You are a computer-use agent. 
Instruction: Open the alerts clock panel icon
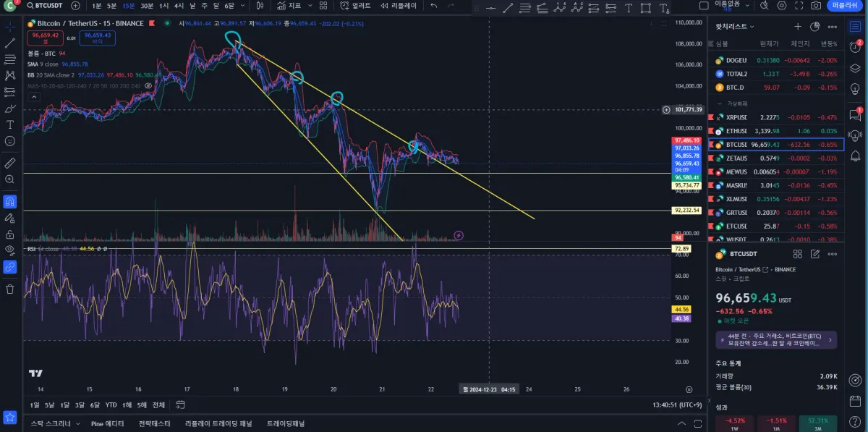pos(855,46)
